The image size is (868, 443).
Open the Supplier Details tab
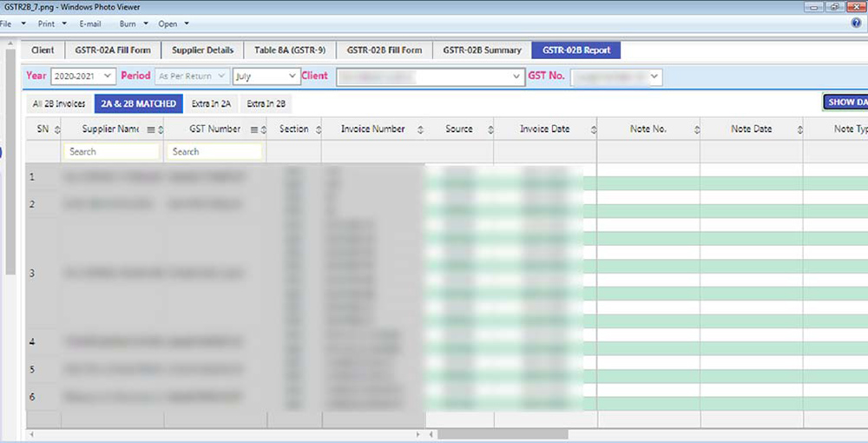click(202, 50)
